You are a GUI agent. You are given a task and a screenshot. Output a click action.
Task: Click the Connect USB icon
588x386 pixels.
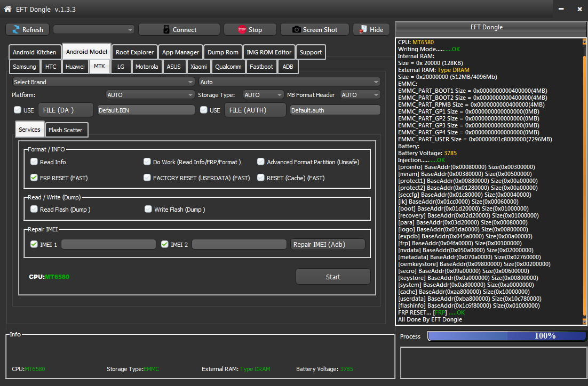166,30
